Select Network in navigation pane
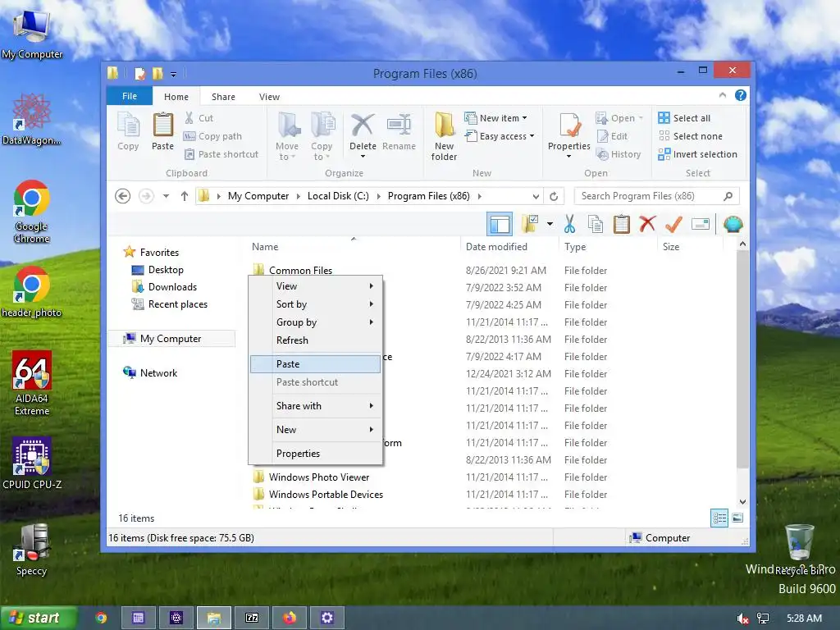This screenshot has width=840, height=630. point(151,373)
